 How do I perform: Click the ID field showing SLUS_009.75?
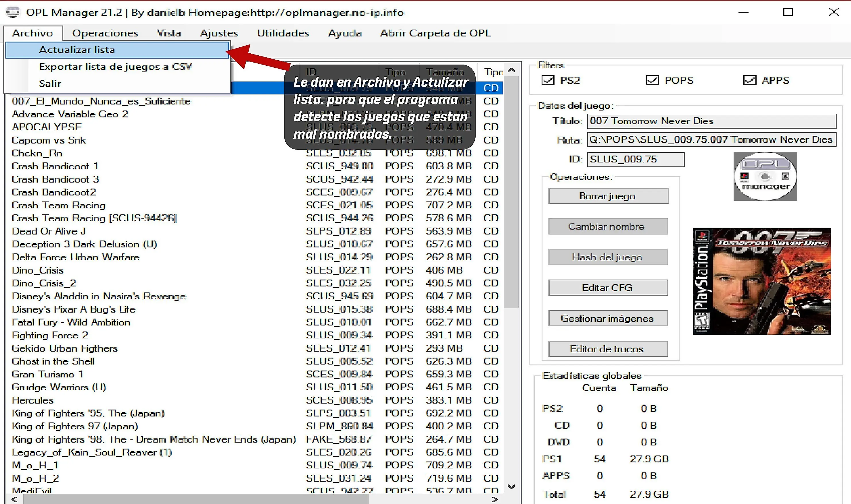636,159
